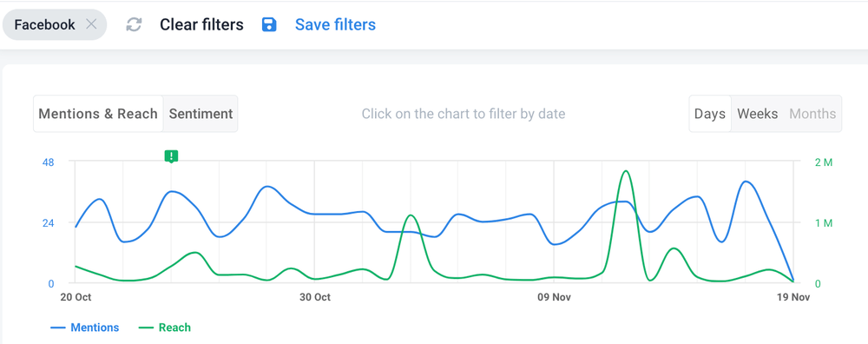This screenshot has height=344, width=868.
Task: Click the 20 Oct axis label
Action: coord(76,297)
